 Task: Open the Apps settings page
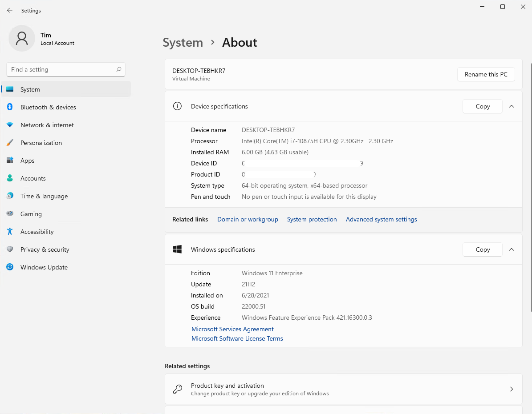[66, 161]
